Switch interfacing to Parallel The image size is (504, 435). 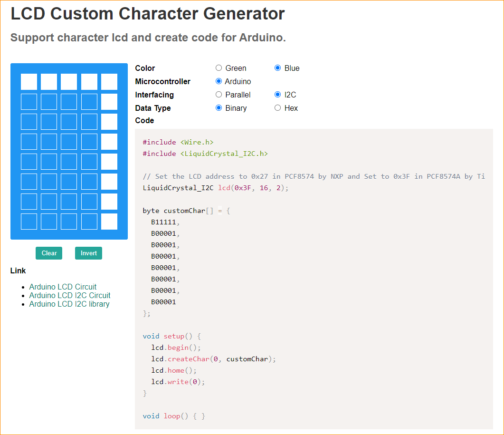[219, 95]
